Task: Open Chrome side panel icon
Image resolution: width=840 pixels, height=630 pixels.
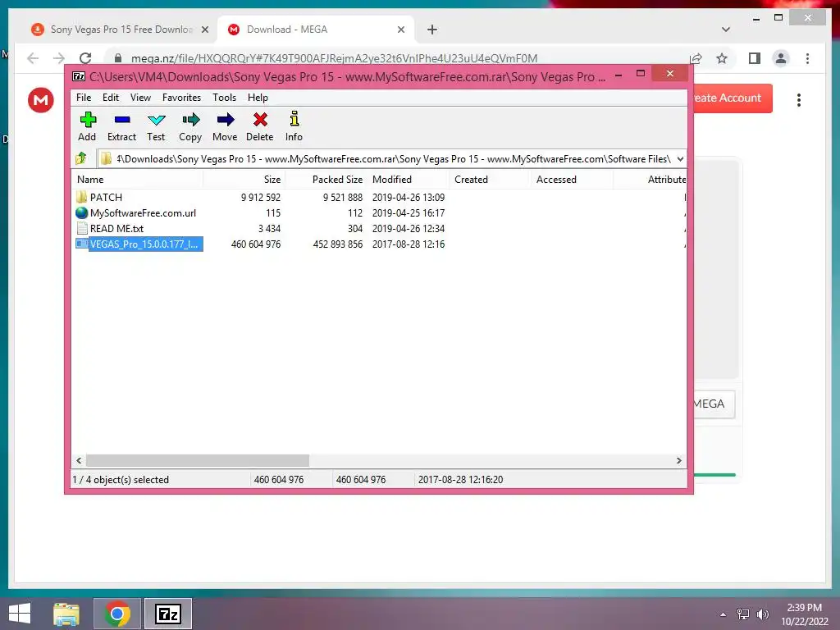Action: click(x=755, y=58)
